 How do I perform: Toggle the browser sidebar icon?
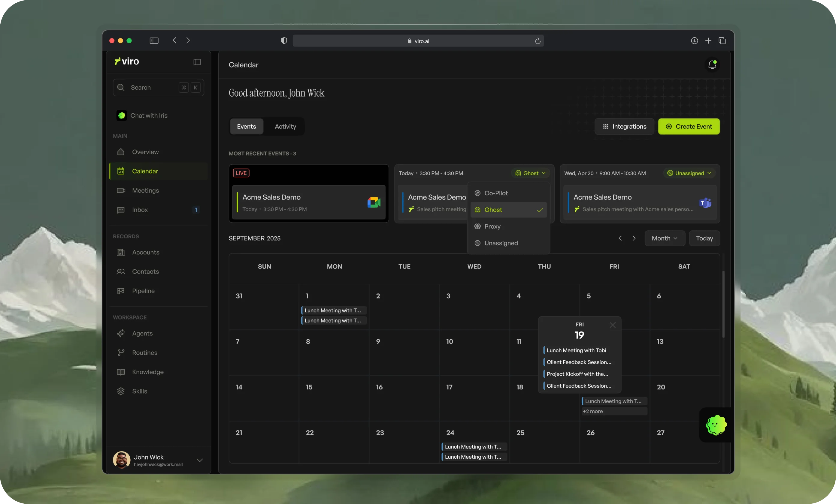154,41
